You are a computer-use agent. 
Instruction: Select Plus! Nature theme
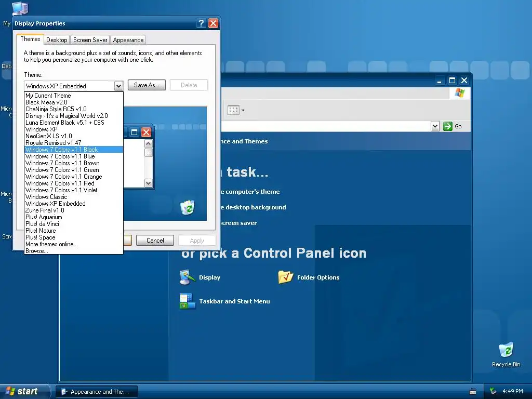(74, 231)
